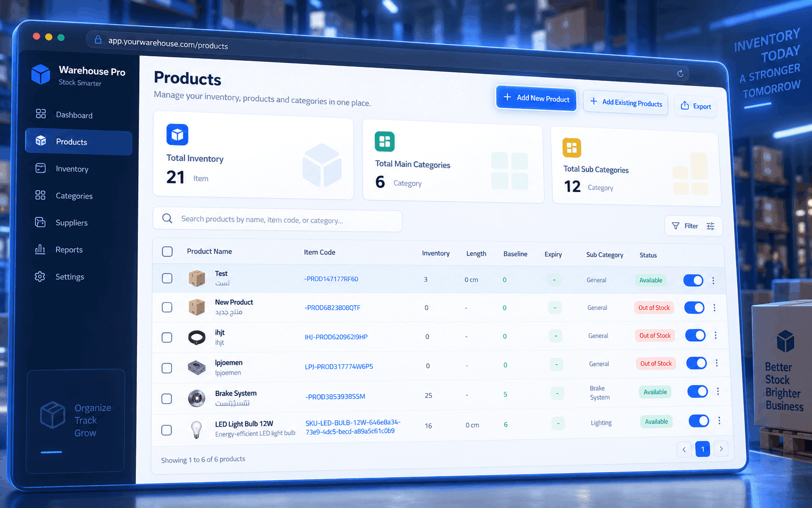Screen dimensions: 812x508
Task: Toggle off the Test product switch
Action: [693, 281]
